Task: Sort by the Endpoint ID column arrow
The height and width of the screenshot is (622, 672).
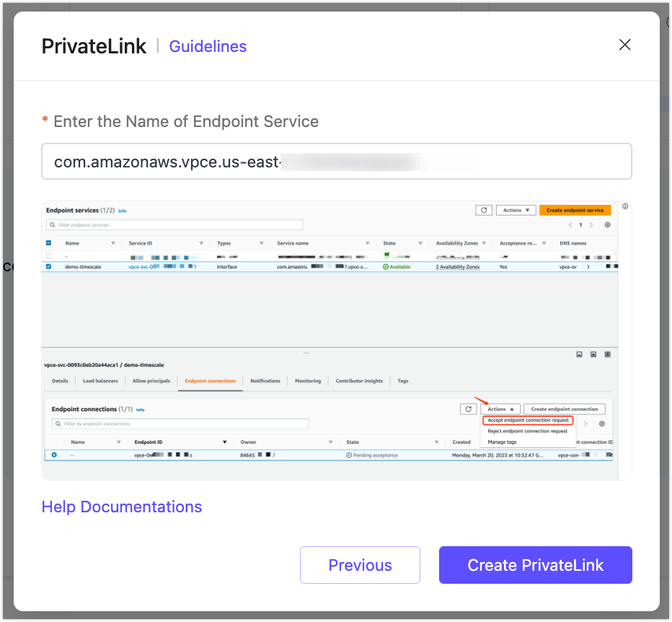Action: click(x=224, y=442)
